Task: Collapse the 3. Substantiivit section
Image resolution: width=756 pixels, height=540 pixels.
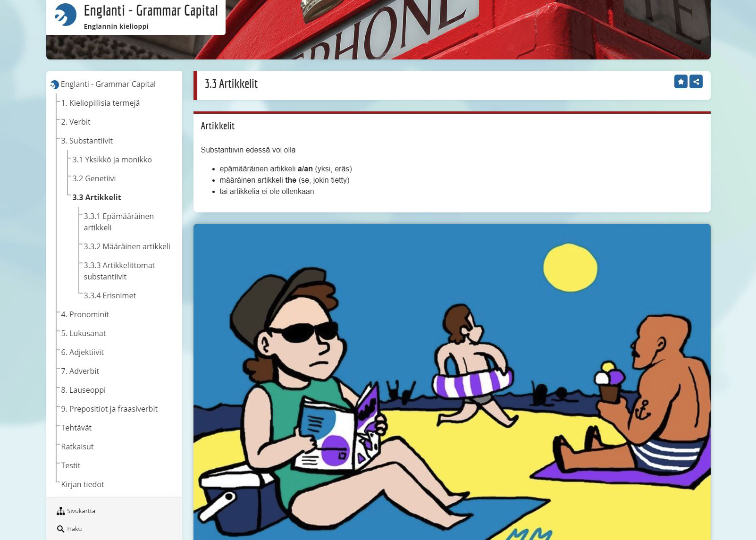Action: (x=87, y=141)
